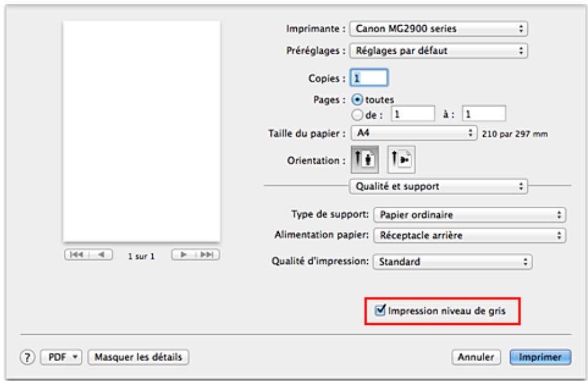This screenshot has width=588, height=381.
Task: Open the Qualité et support panel dropdown
Action: 439,186
